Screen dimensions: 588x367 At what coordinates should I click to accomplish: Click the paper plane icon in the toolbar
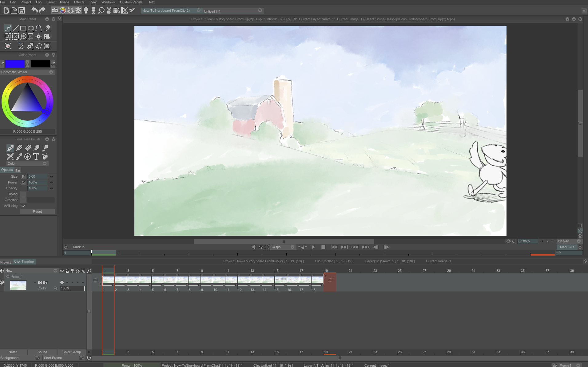coord(132,10)
